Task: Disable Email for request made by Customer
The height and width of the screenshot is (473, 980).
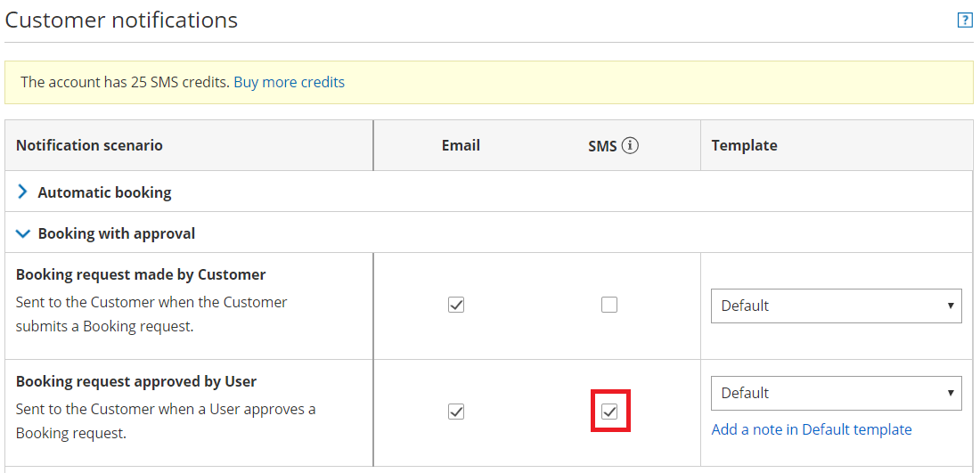Action: [x=456, y=305]
